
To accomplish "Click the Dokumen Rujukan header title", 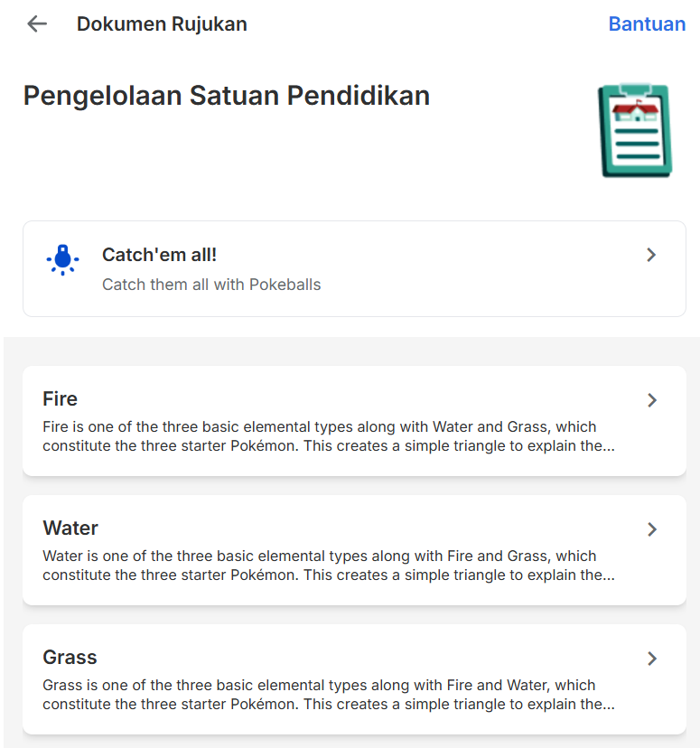I will coord(162,24).
